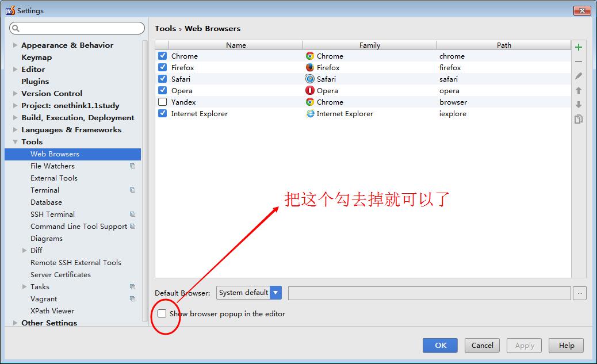Expand the Other Settings section arrow
Screen dimensions: 597x364
pyautogui.click(x=15, y=323)
